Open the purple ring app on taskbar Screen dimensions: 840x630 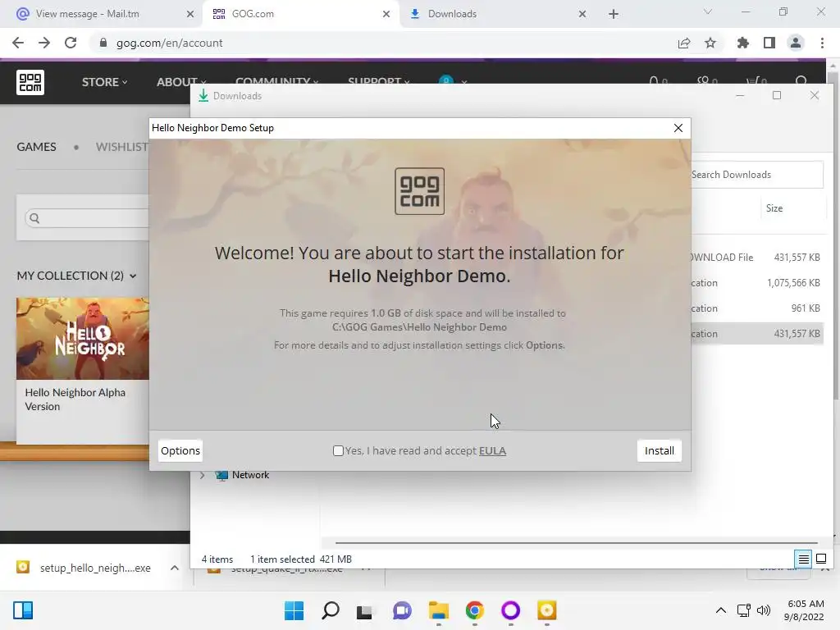[510, 610]
